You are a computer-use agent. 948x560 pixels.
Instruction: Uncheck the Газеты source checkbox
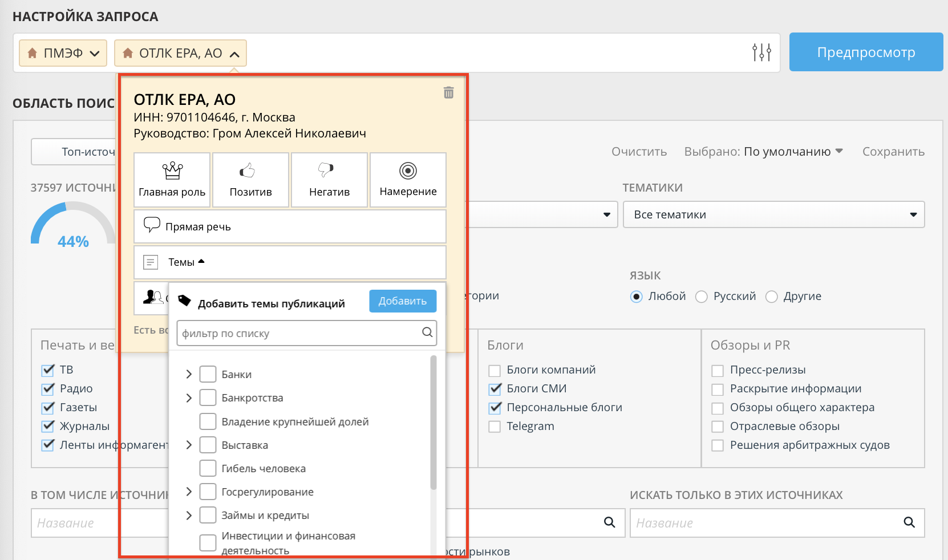(x=48, y=408)
